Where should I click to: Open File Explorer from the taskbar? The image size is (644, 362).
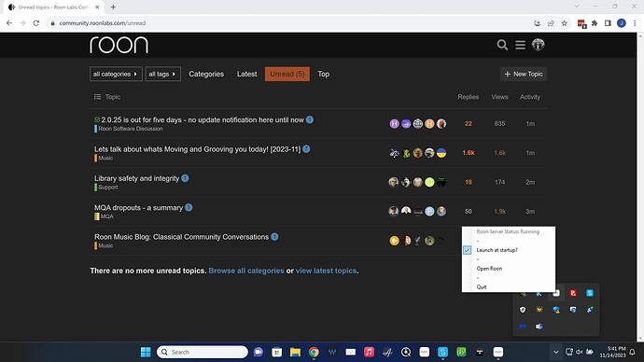pos(295,352)
